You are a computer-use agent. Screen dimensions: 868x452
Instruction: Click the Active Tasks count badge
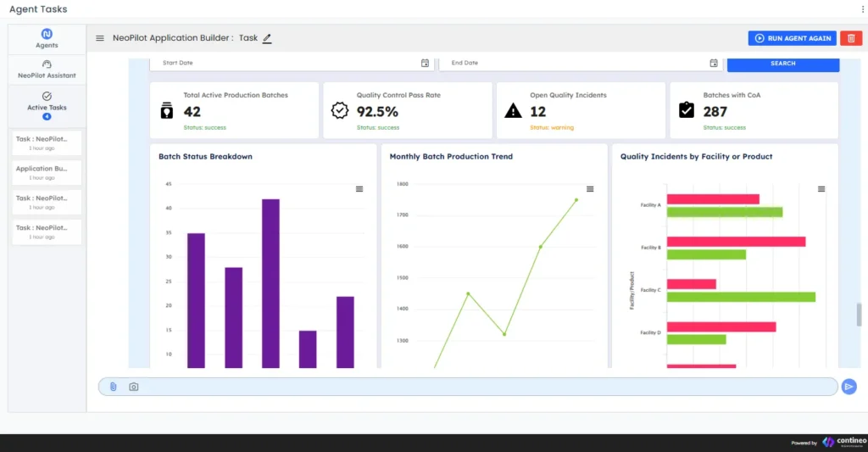tap(47, 116)
